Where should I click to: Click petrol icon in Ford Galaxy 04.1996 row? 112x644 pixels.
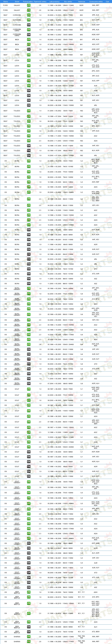tap(29, 10)
